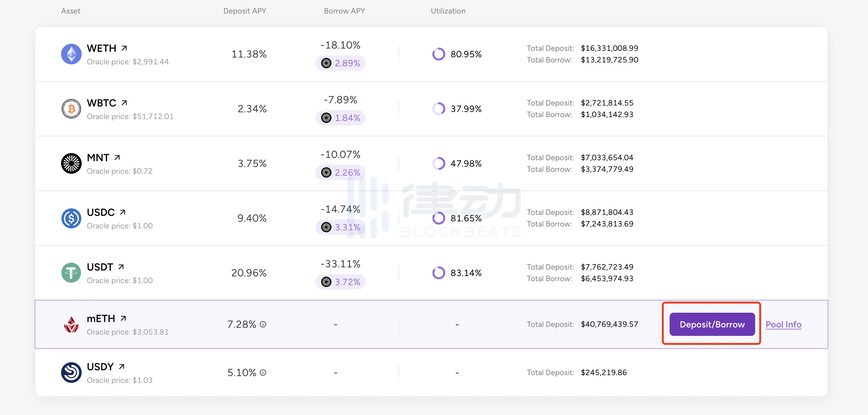
Task: Open USDC external link arrow
Action: point(123,212)
